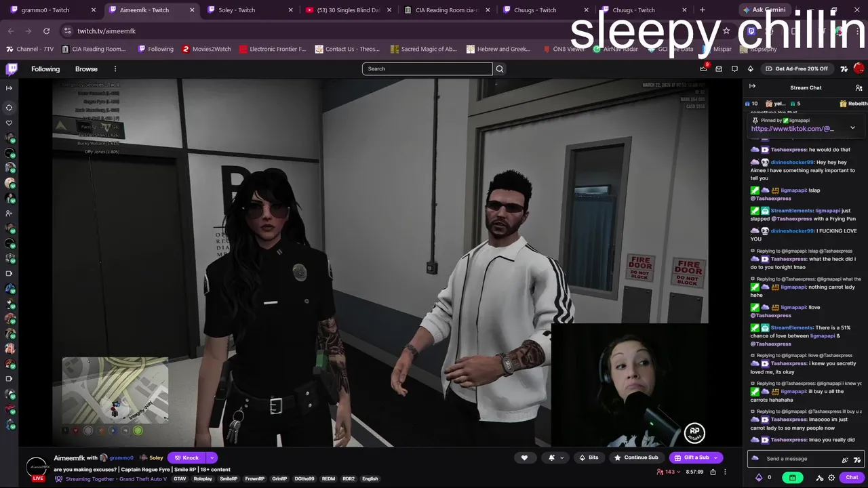Open Prime loot crown with red badge
The image size is (868, 488).
tap(704, 68)
